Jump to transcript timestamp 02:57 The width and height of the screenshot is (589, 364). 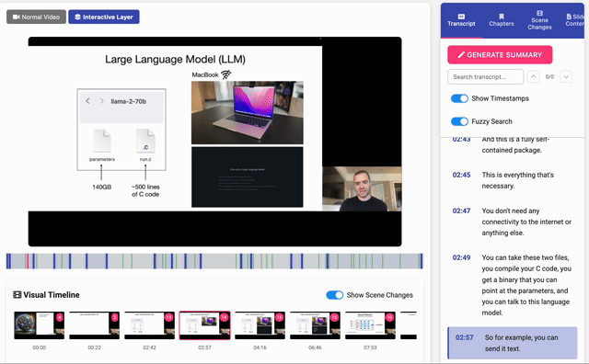464,337
